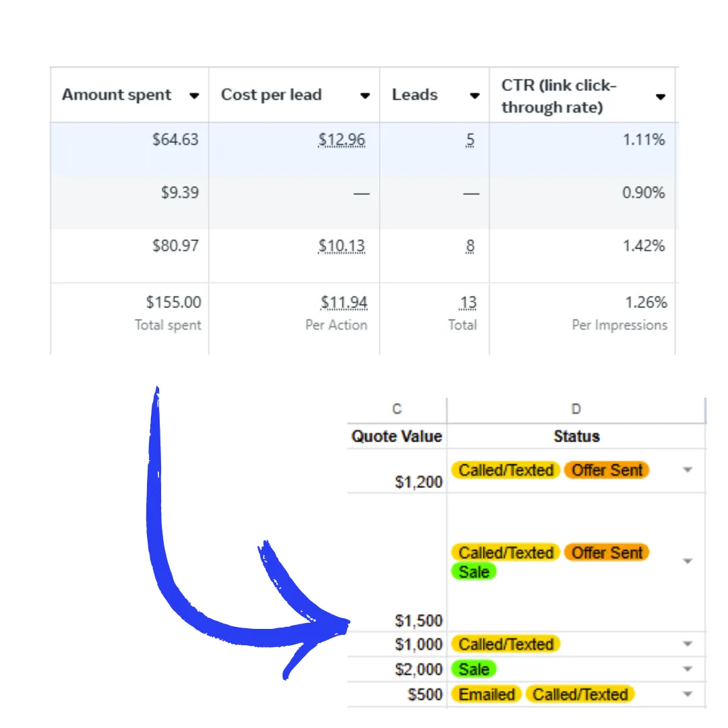Click the Emailed status chip
The width and height of the screenshot is (728, 728).
[486, 694]
